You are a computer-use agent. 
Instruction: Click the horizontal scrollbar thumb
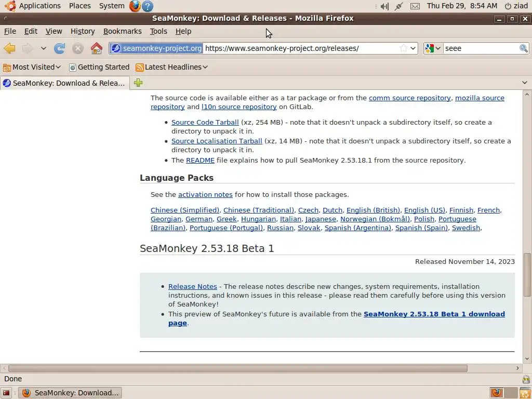click(x=237, y=368)
